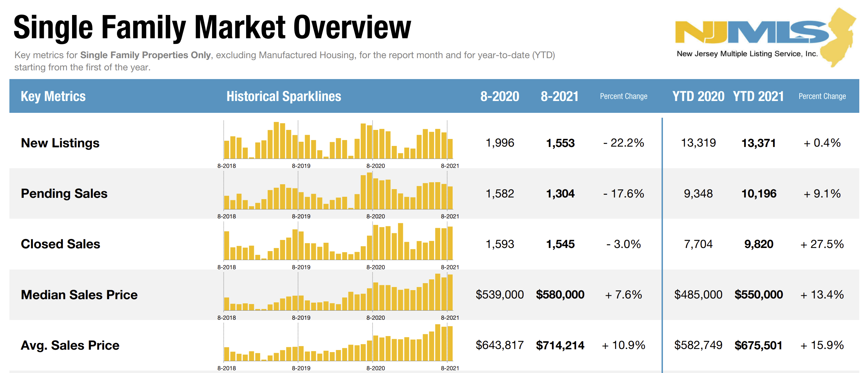Viewport: 868px width, 373px height.
Task: Click the 8-2021 column header
Action: pos(560,96)
